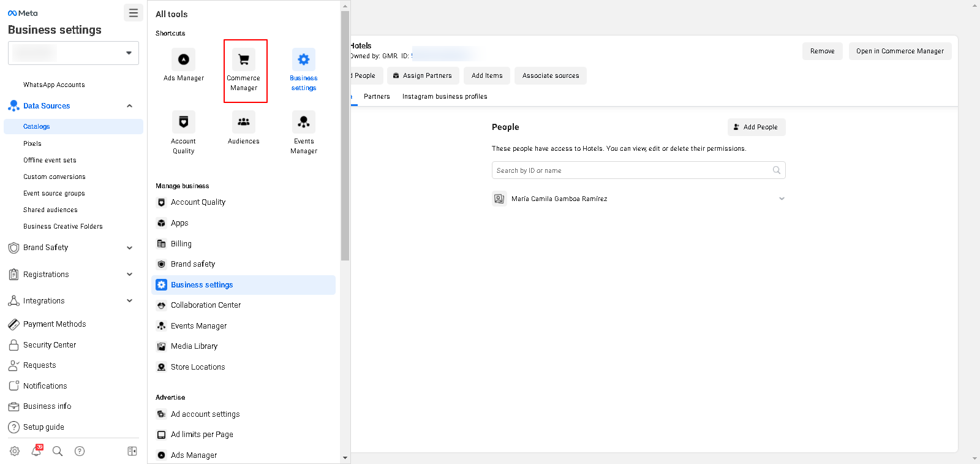Image resolution: width=980 pixels, height=464 pixels.
Task: Switch to Instagram business profiles tab
Action: (445, 97)
